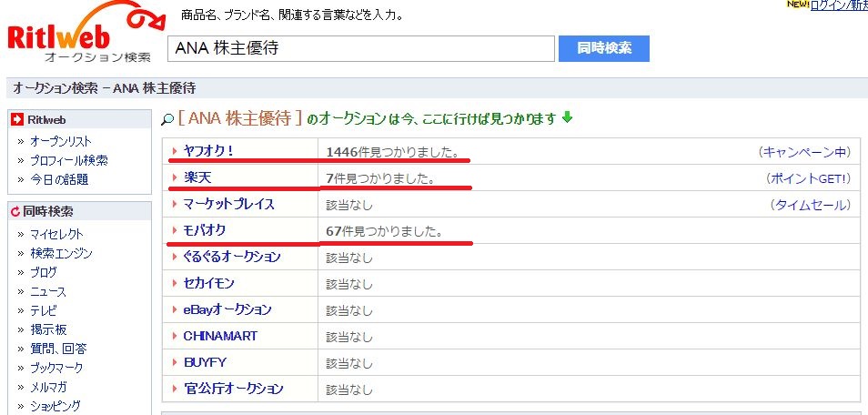Open the 官公庁オークション link
Viewport: 868px width, 415px height.
point(233,389)
